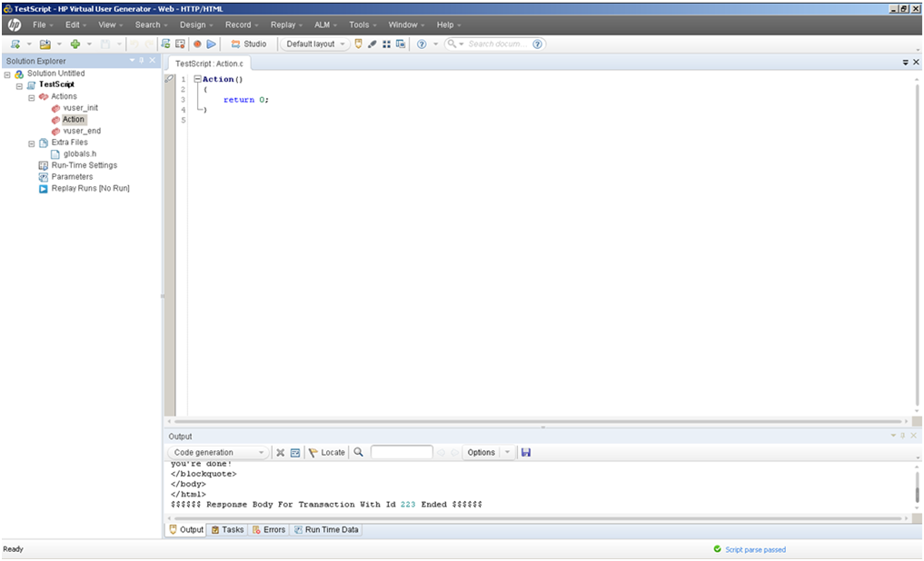Open the Design menu
Screen dimensions: 924x561
coord(196,25)
